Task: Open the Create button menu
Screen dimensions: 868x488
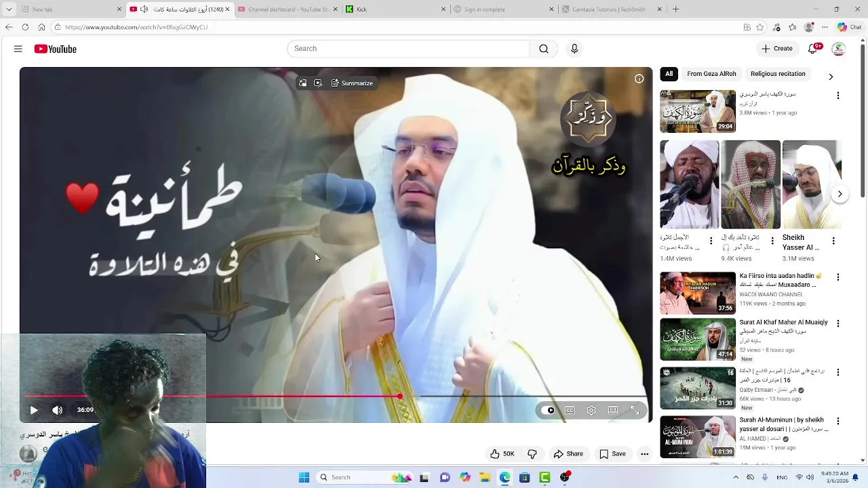Action: pos(777,49)
